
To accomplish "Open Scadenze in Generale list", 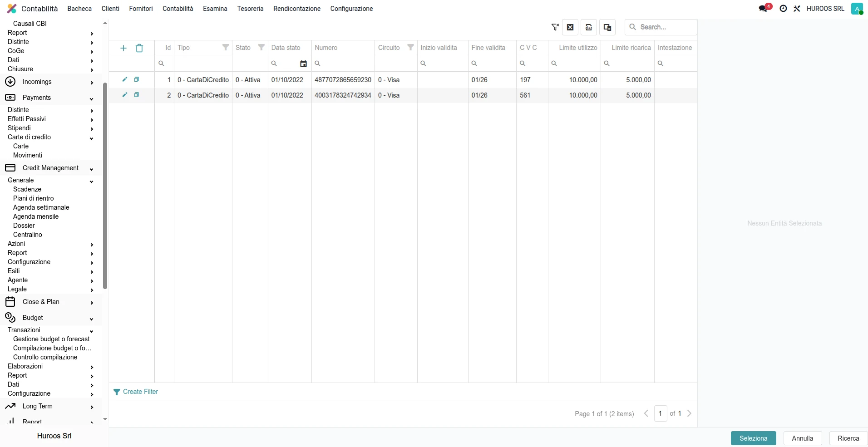I will [27, 189].
